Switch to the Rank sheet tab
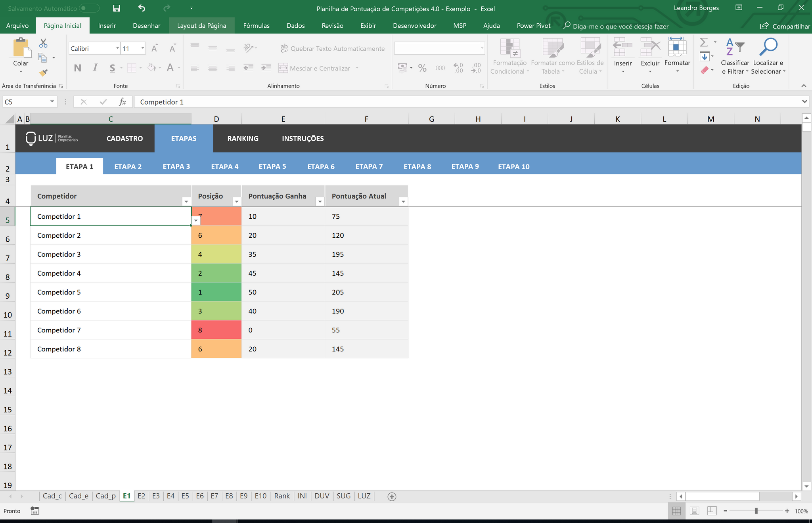The image size is (812, 523). pyautogui.click(x=282, y=496)
